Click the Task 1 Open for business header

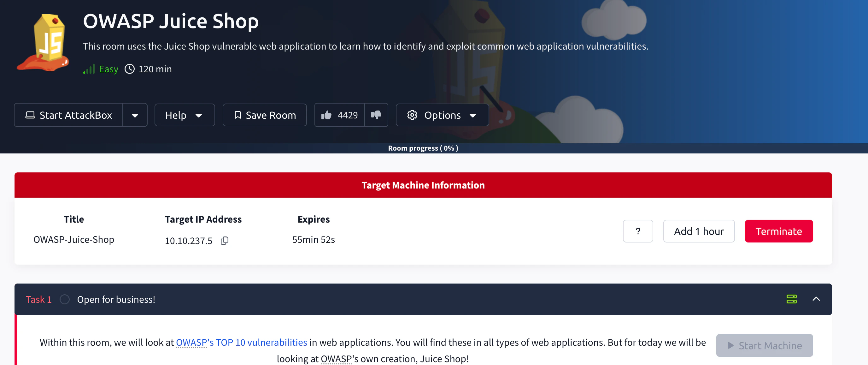click(116, 299)
